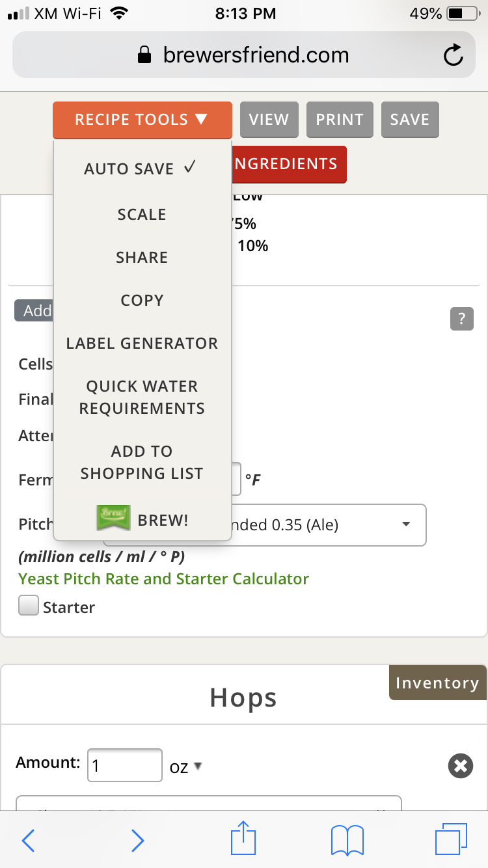Open the Safari tabs overview icon
488x868 pixels.
coord(450,839)
